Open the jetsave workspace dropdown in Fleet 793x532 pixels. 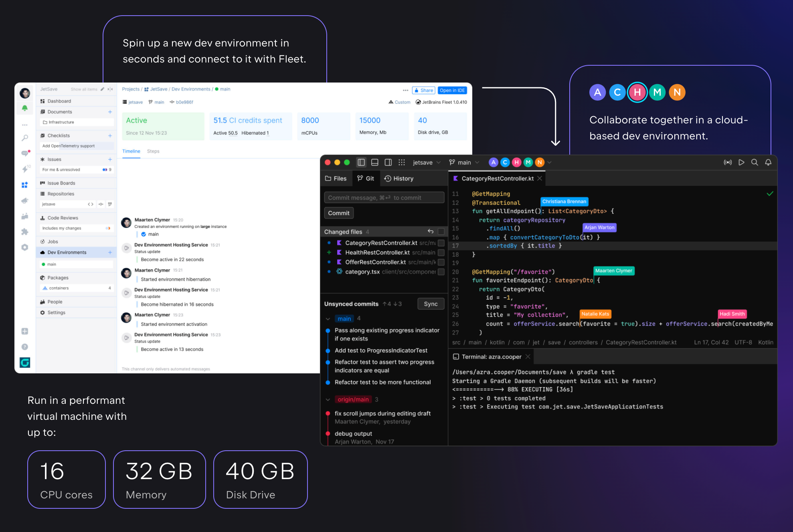(427, 162)
